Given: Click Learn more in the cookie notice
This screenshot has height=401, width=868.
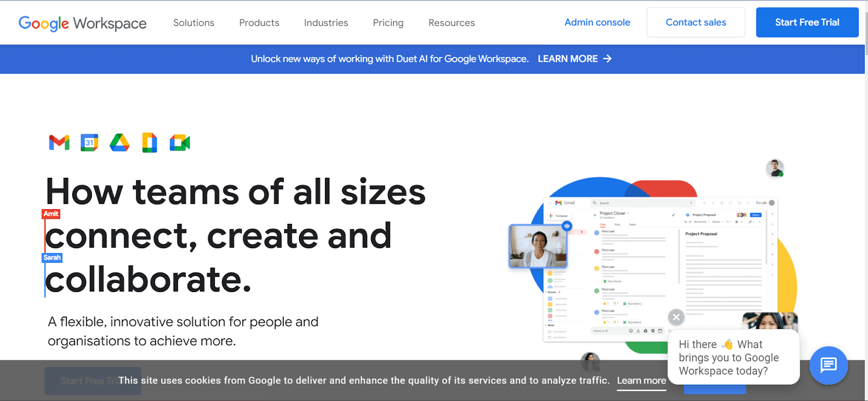Looking at the screenshot, I should (641, 380).
